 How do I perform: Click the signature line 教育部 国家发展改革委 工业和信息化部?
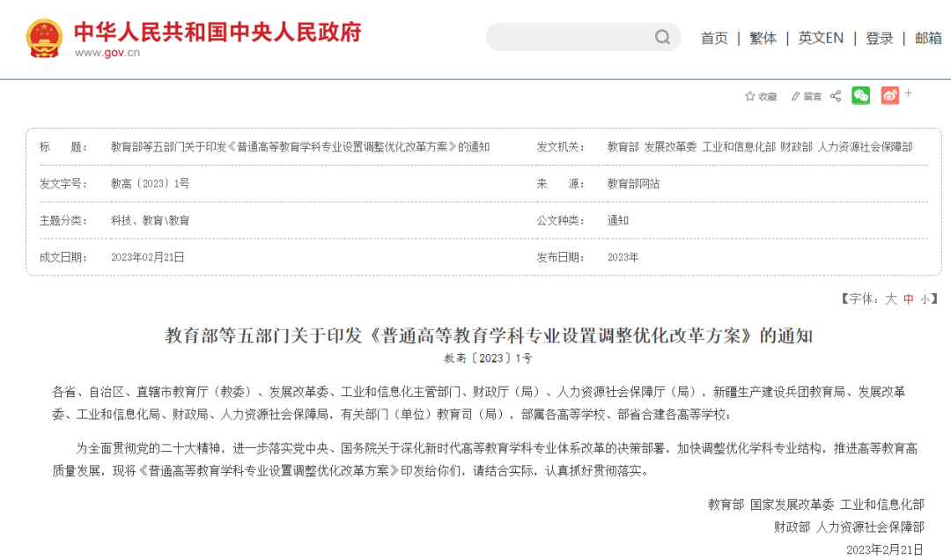click(816, 505)
